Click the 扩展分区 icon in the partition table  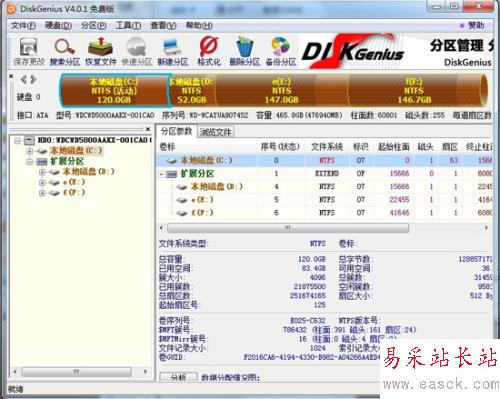[171, 174]
